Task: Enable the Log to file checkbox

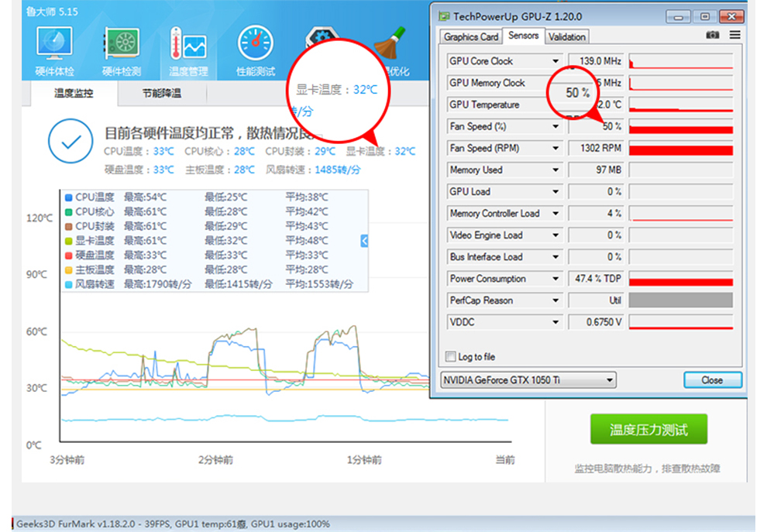Action: point(450,357)
